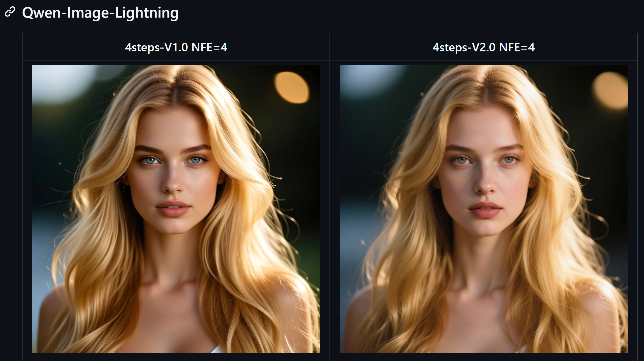Open the 4steps-V1.0 sample portrait image
Screen dimensions: 644x361
(176, 209)
